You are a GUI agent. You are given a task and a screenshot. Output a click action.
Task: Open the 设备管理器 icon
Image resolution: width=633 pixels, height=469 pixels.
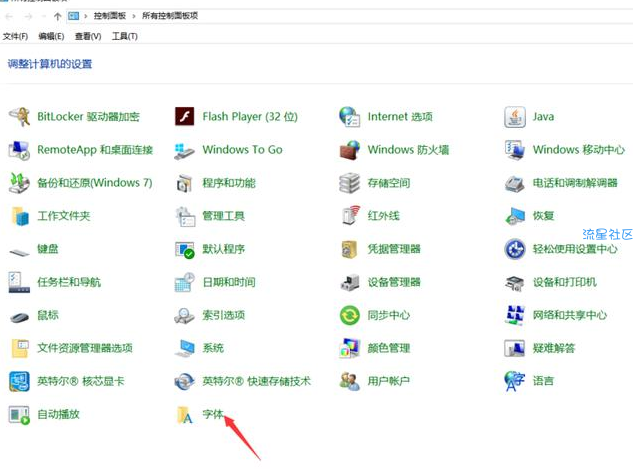click(350, 283)
